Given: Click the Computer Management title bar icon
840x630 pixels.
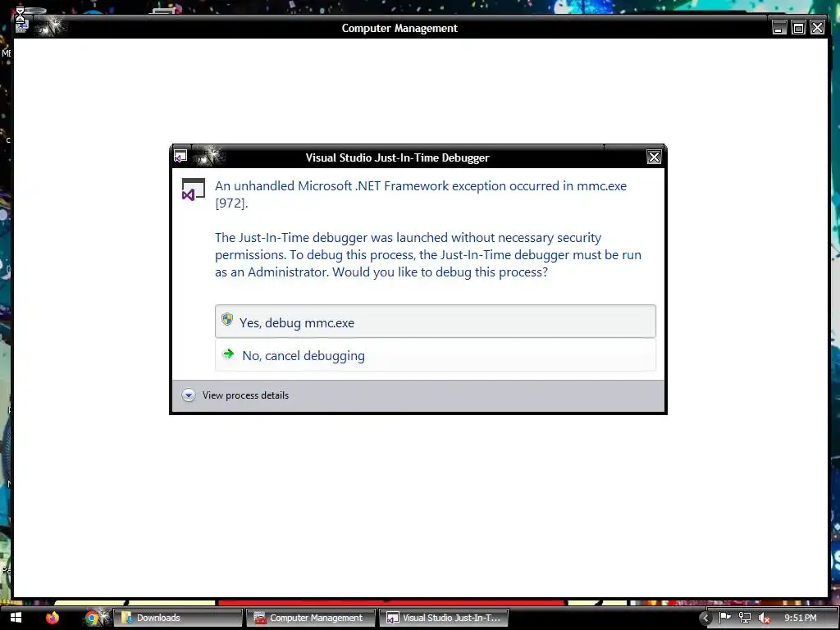Looking at the screenshot, I should click(21, 25).
